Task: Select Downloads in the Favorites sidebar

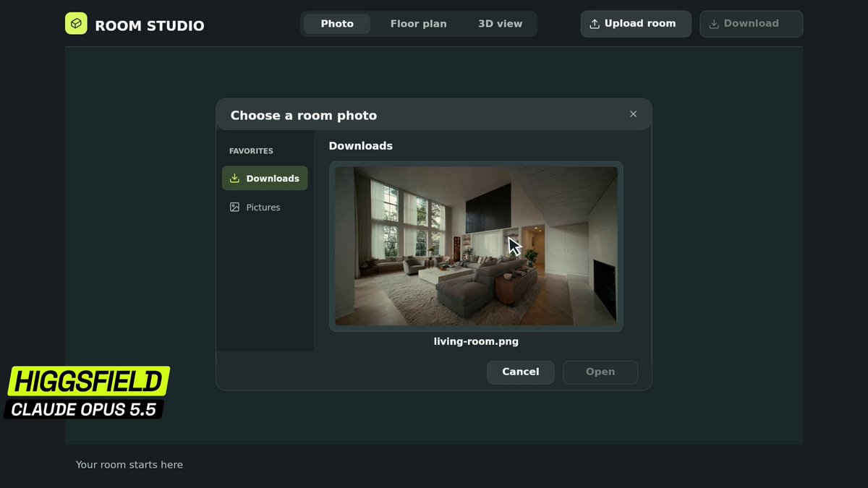Action: 265,179
